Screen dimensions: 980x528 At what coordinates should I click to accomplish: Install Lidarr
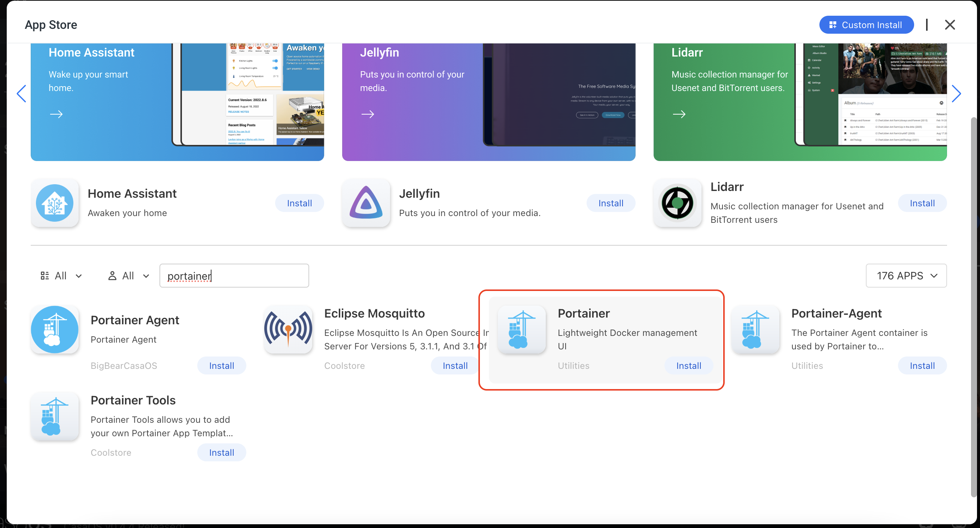[922, 203]
